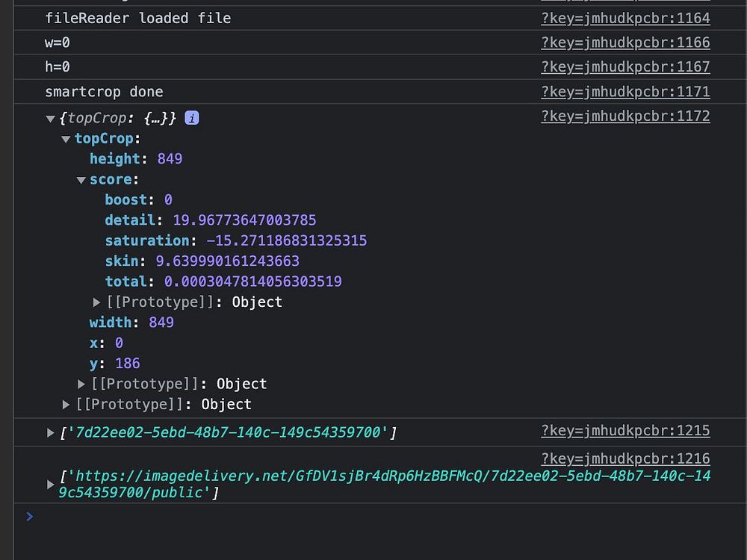Open source link ?key=jmhudkpcbr:1215
The width and height of the screenshot is (747, 560).
pos(625,431)
